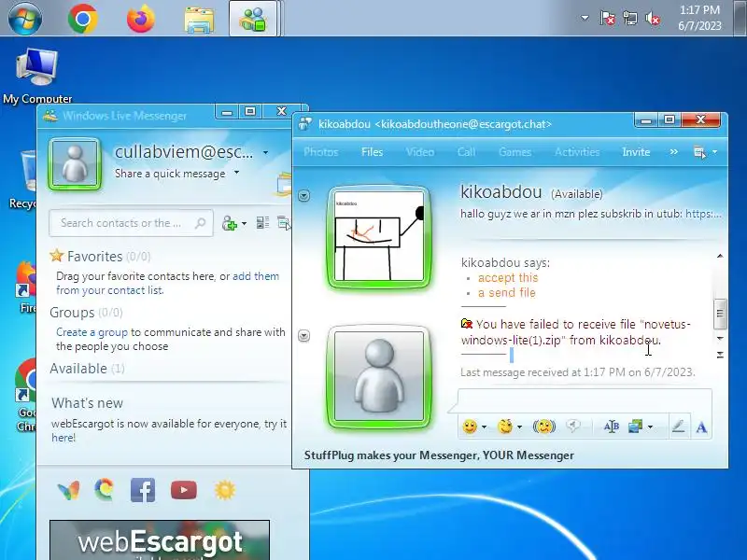Click kikoabdou's display picture
This screenshot has width=747, height=560.
[379, 237]
